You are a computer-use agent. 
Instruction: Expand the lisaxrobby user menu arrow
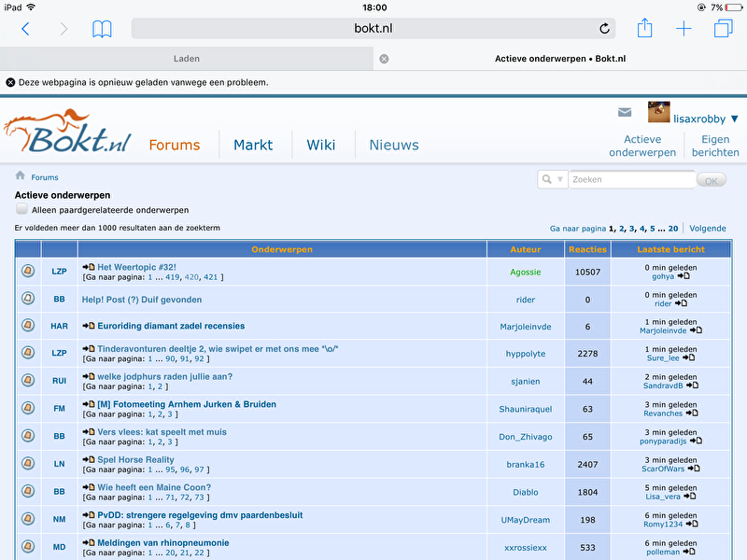point(734,119)
